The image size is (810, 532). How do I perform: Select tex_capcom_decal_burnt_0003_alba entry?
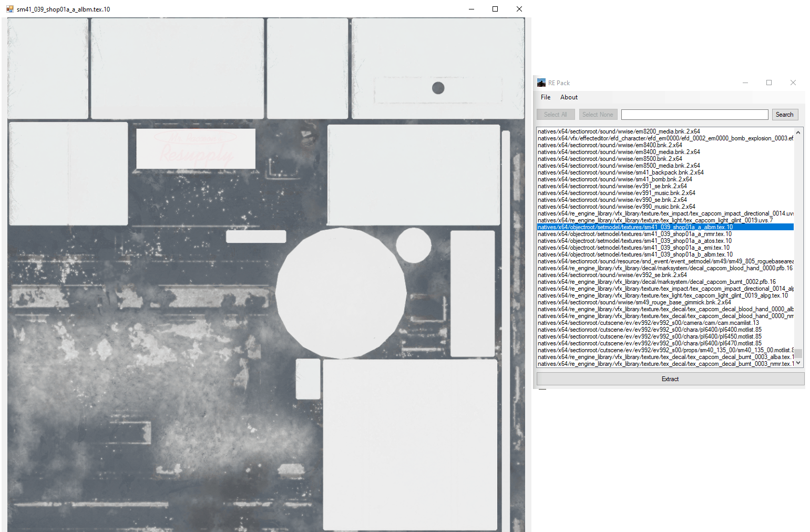[x=665, y=357]
